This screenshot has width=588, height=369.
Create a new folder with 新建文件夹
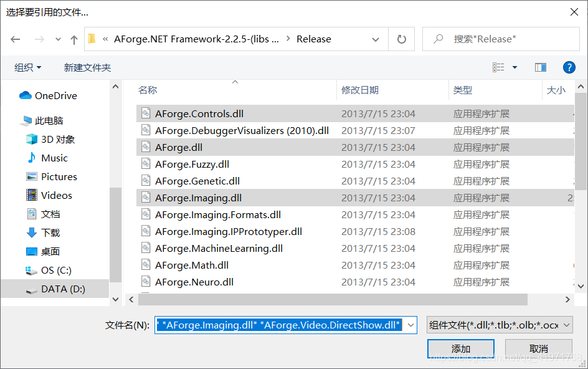point(87,67)
